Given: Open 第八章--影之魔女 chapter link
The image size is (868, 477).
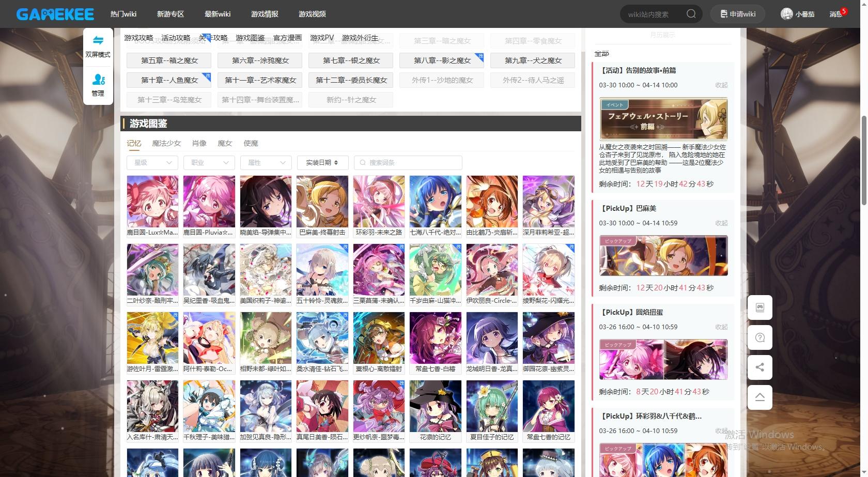Looking at the screenshot, I should (442, 60).
